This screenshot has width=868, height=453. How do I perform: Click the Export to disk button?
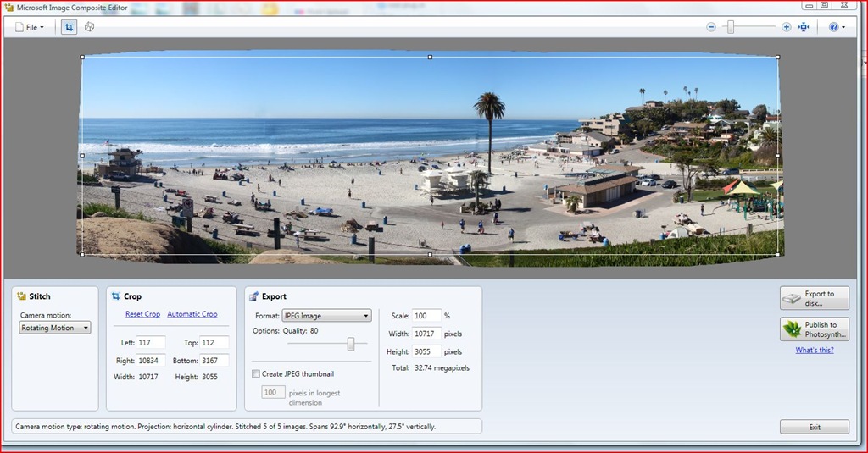click(815, 298)
